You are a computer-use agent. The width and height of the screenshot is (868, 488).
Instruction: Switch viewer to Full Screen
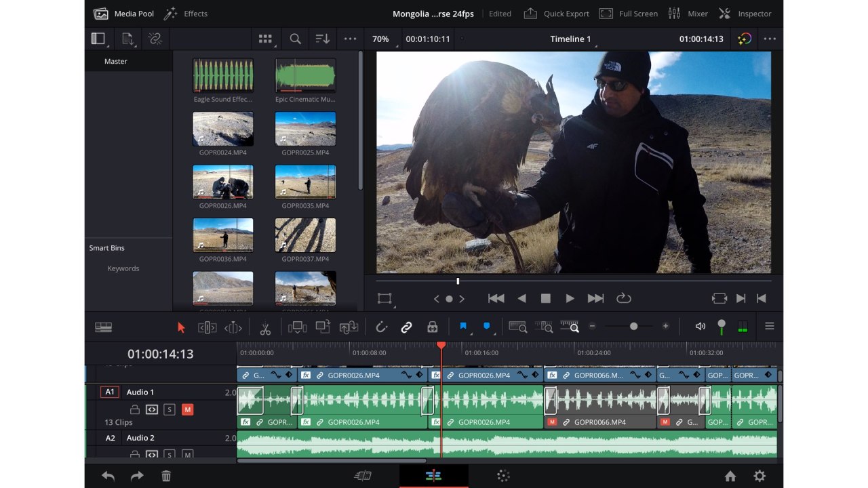point(629,14)
